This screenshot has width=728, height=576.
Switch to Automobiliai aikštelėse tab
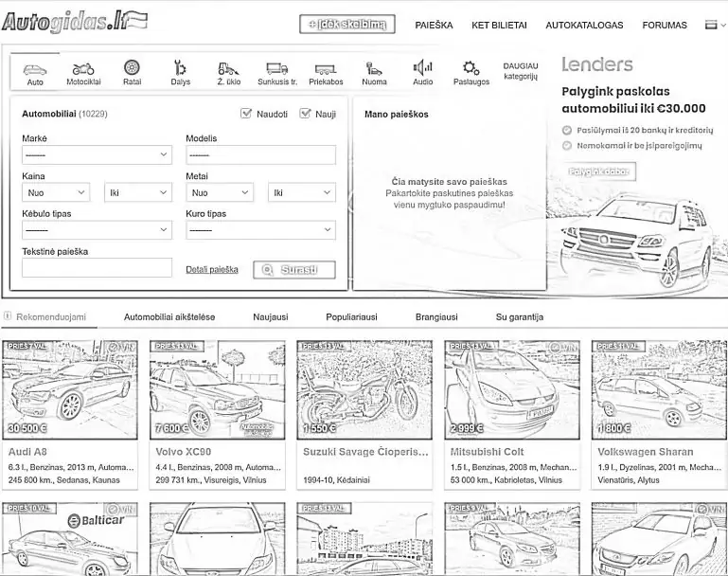[x=169, y=316]
